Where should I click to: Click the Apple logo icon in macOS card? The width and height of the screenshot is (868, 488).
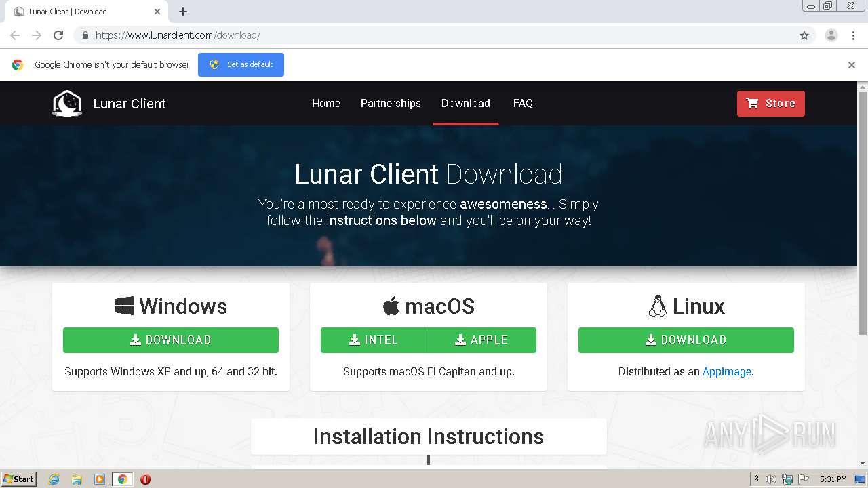(x=391, y=306)
